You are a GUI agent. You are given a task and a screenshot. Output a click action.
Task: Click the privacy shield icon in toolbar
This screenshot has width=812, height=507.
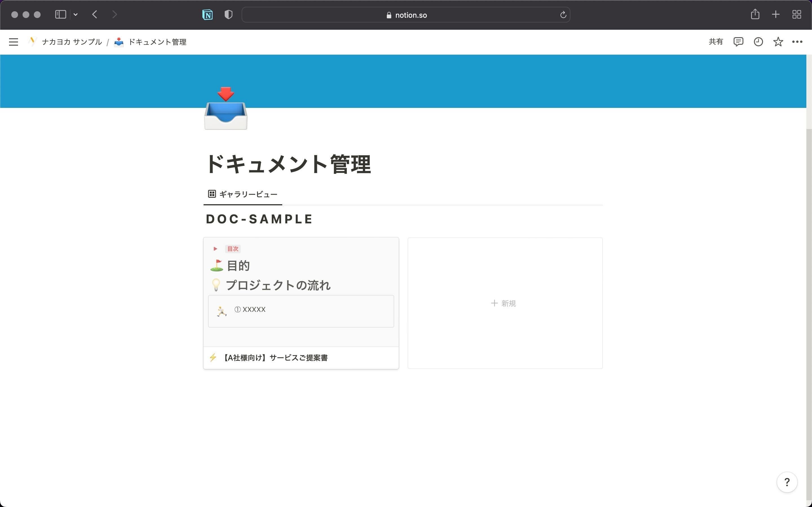(x=228, y=15)
